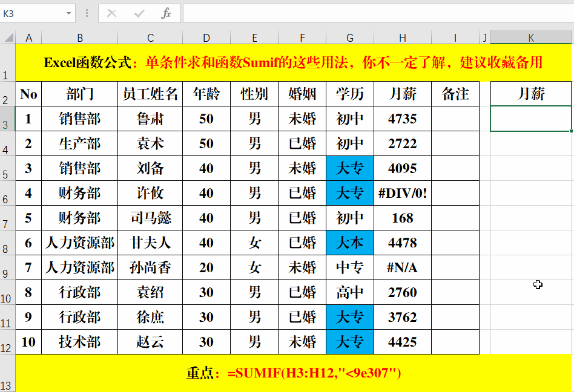Click the 生产部 department cell
This screenshot has height=392, width=574.
click(80, 144)
